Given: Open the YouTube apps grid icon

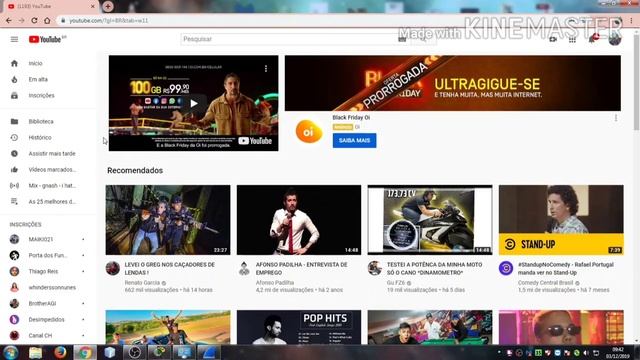Looking at the screenshot, I should click(x=572, y=39).
